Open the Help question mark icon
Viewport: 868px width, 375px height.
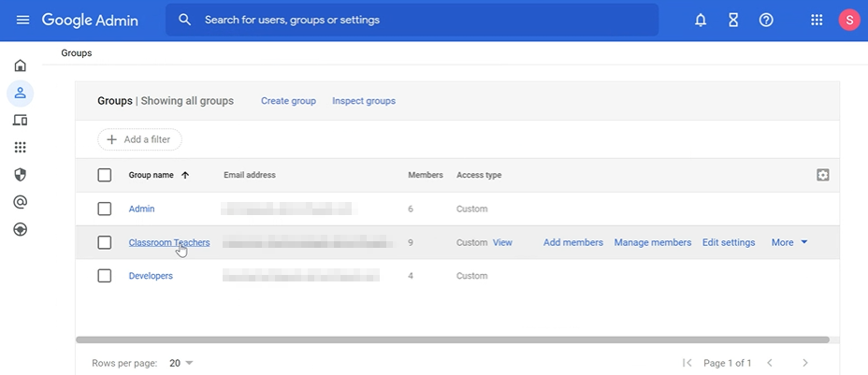pyautogui.click(x=766, y=20)
